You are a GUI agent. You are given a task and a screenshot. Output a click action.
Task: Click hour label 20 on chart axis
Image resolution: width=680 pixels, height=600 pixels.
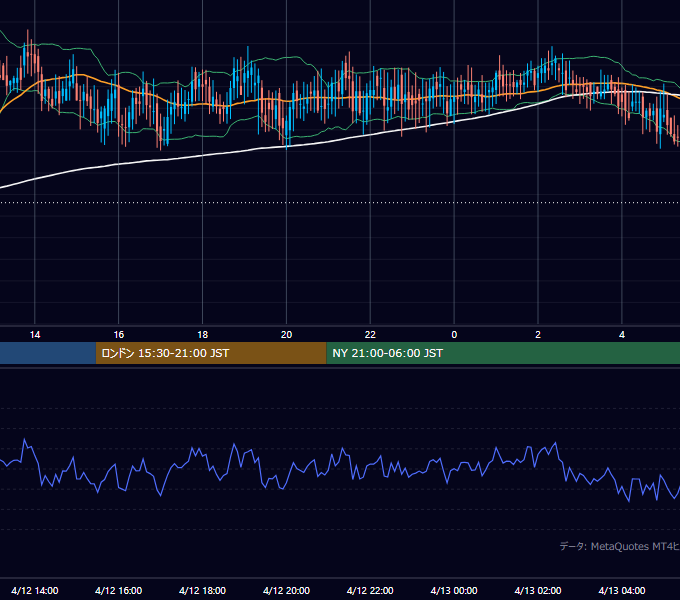pyautogui.click(x=286, y=335)
